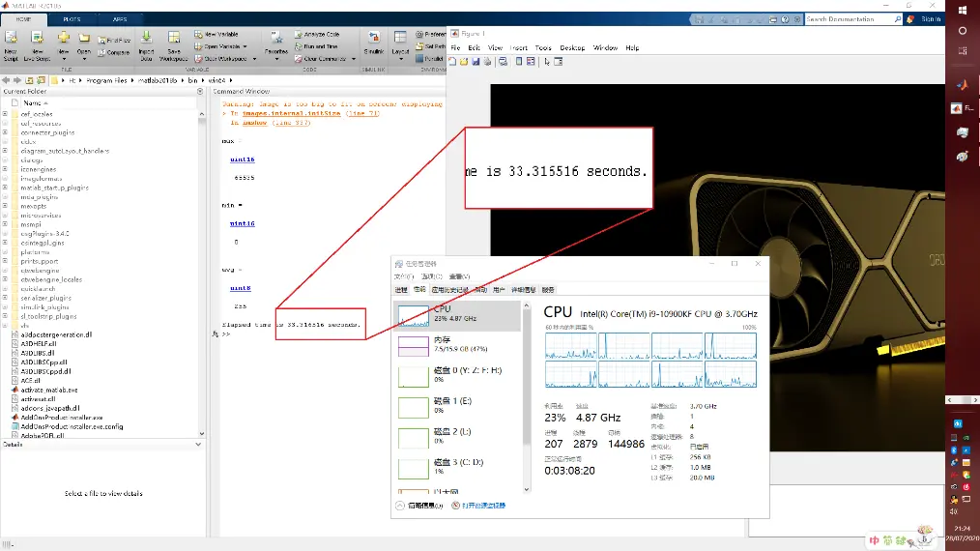Expand the platform folder in Current Folder
The image size is (980, 551).
[5, 252]
